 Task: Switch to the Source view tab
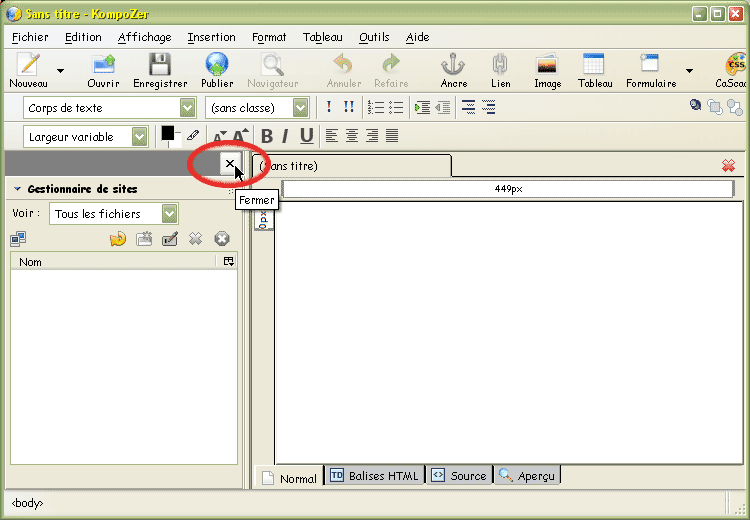[x=459, y=476]
